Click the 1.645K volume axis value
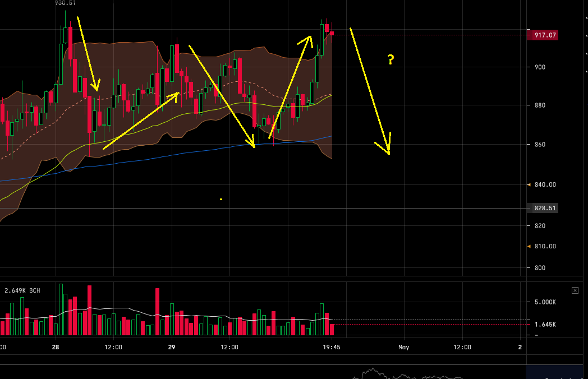The width and height of the screenshot is (588, 379). pyautogui.click(x=545, y=325)
